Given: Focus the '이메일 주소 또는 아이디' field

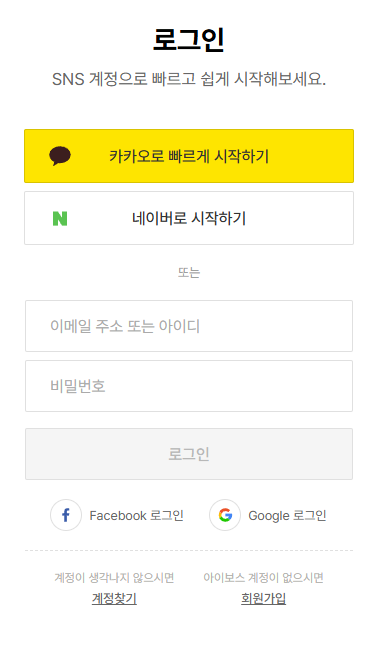Looking at the screenshot, I should [x=189, y=326].
